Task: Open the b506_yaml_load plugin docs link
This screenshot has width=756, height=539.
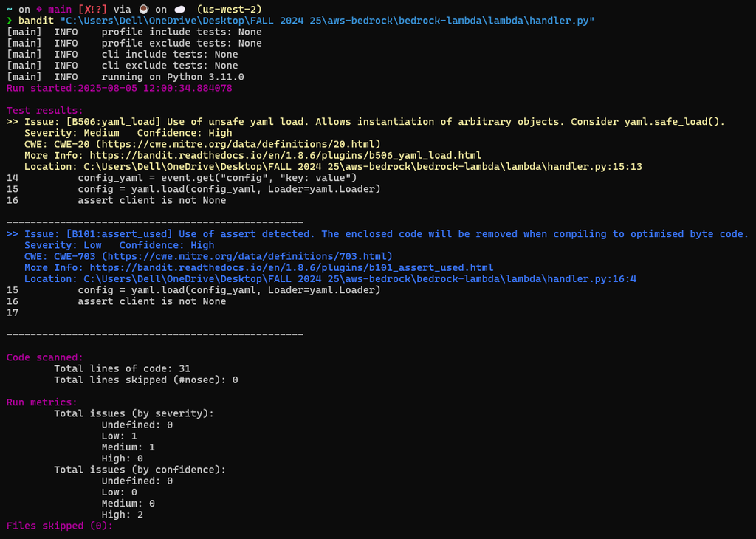Action: [x=286, y=155]
